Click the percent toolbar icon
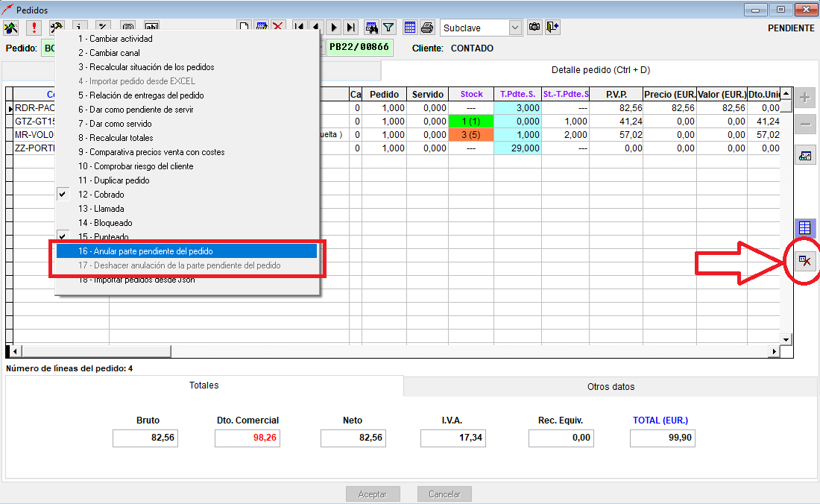 pyautogui.click(x=104, y=26)
